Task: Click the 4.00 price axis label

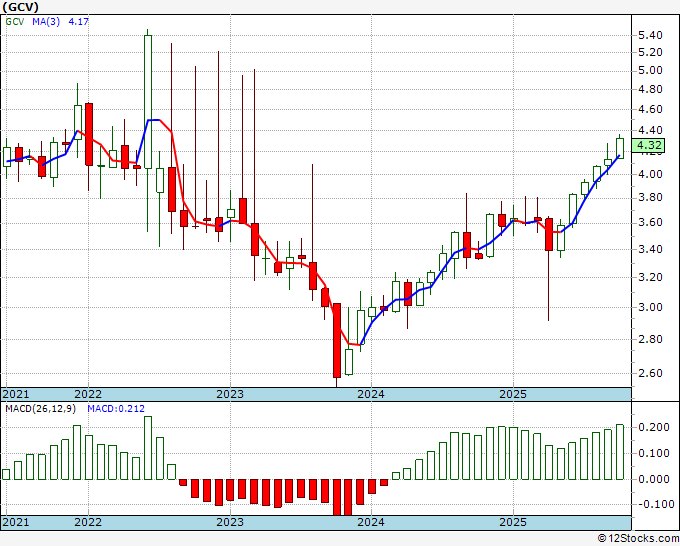Action: point(650,174)
